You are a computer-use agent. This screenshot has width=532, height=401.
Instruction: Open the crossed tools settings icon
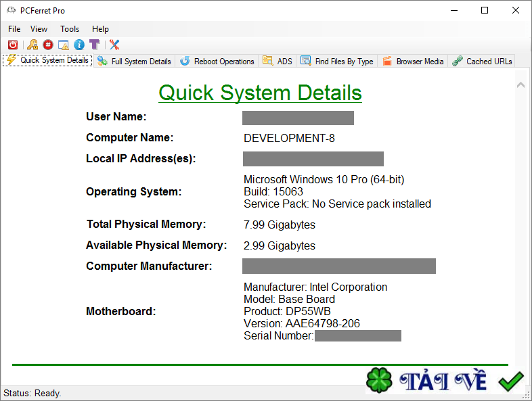coord(114,45)
